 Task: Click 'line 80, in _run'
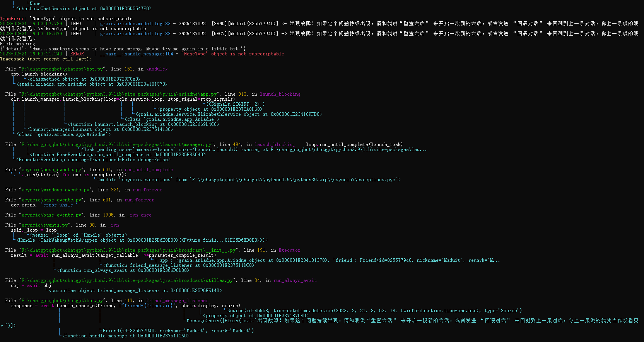[97, 225]
